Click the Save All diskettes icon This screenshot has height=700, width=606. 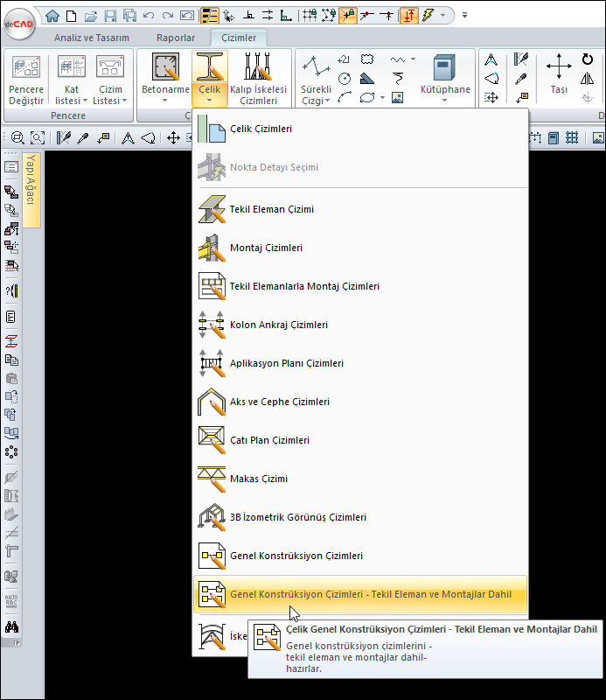coord(129,16)
